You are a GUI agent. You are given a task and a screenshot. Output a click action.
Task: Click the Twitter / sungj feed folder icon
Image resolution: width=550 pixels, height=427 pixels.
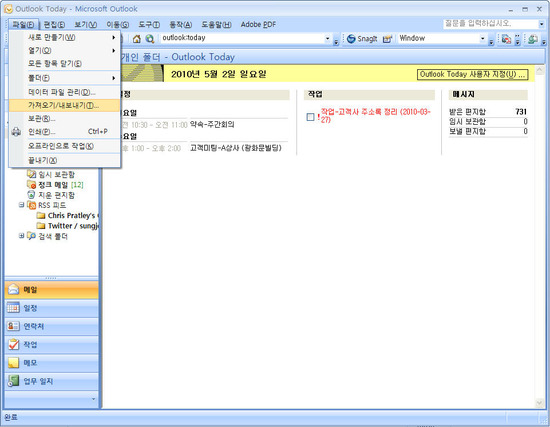41,226
